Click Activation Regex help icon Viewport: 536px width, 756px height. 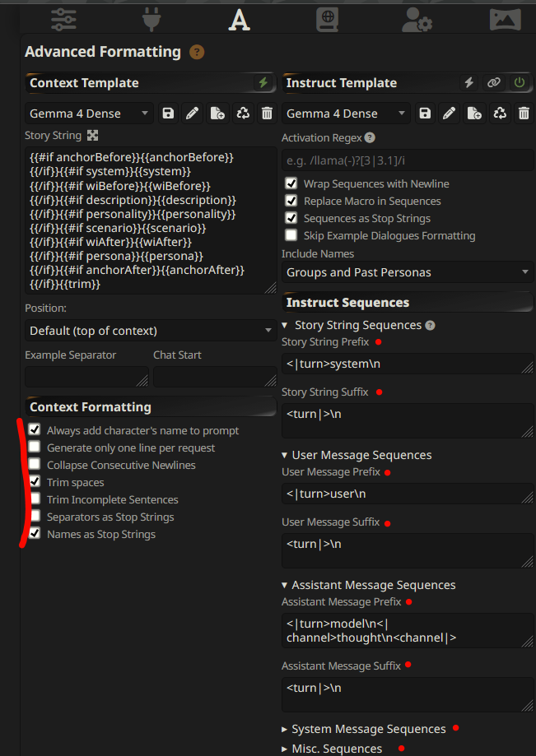370,138
